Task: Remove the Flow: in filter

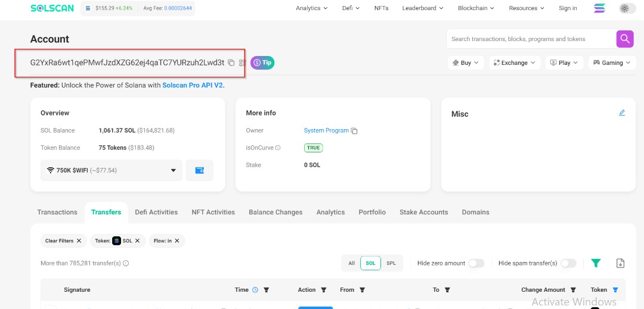Action: pyautogui.click(x=177, y=241)
